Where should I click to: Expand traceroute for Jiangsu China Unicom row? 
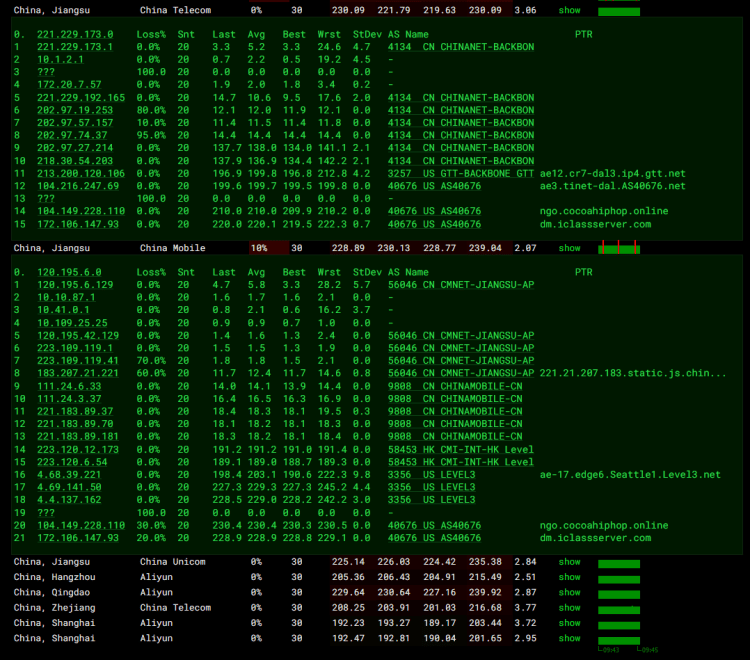click(569, 562)
